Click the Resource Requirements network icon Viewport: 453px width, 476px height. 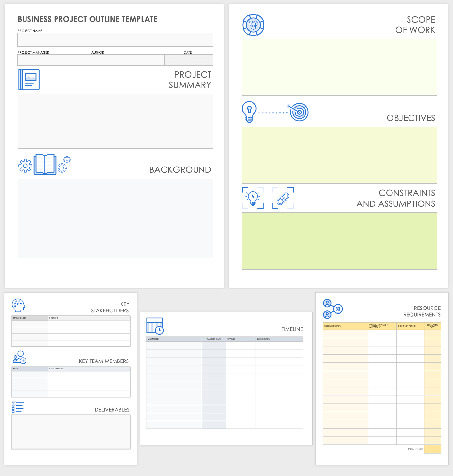pyautogui.click(x=333, y=309)
